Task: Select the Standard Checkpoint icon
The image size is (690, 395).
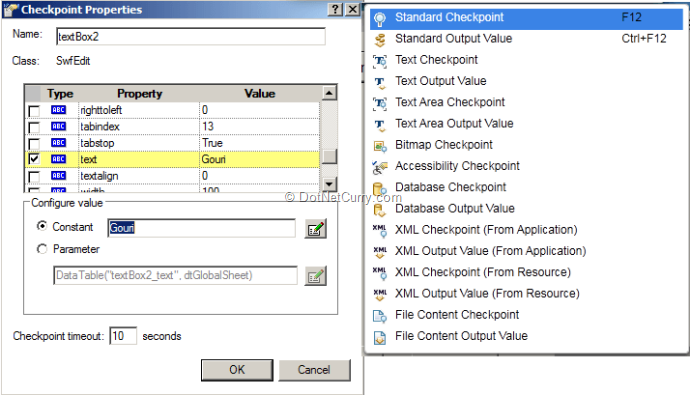Action: click(379, 18)
